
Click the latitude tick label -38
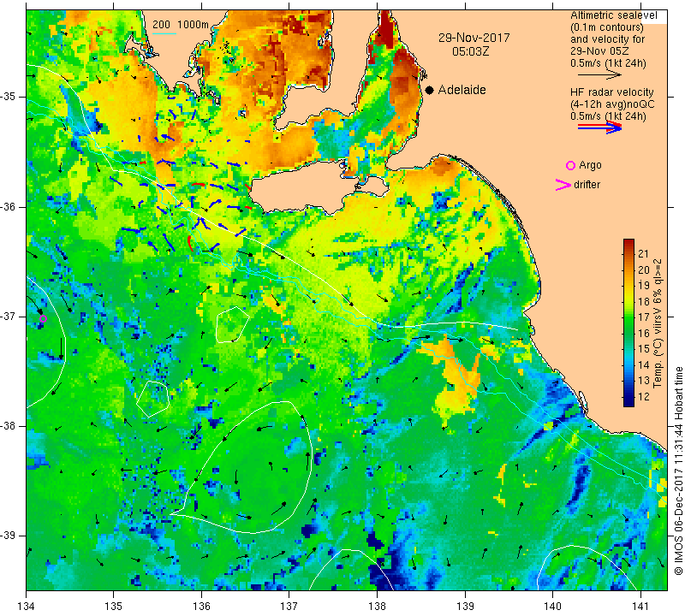pyautogui.click(x=9, y=426)
